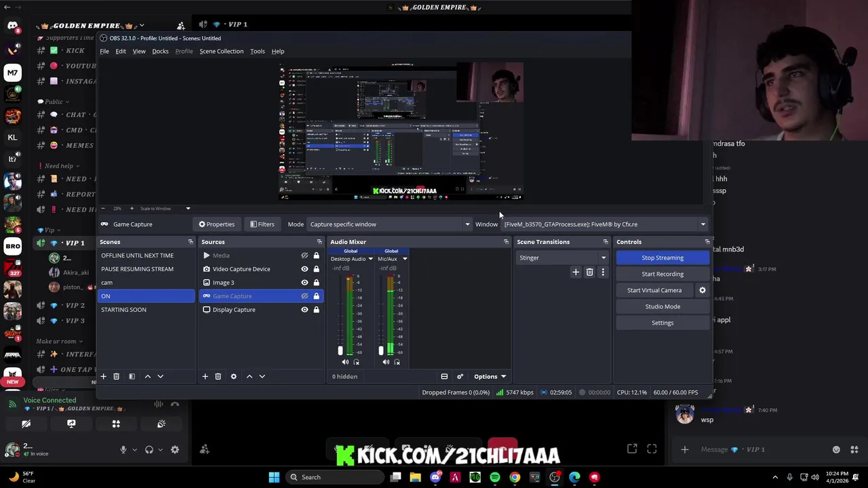Switch audio mixer layout icon
This screenshot has width=868, height=488.
pyautogui.click(x=444, y=376)
